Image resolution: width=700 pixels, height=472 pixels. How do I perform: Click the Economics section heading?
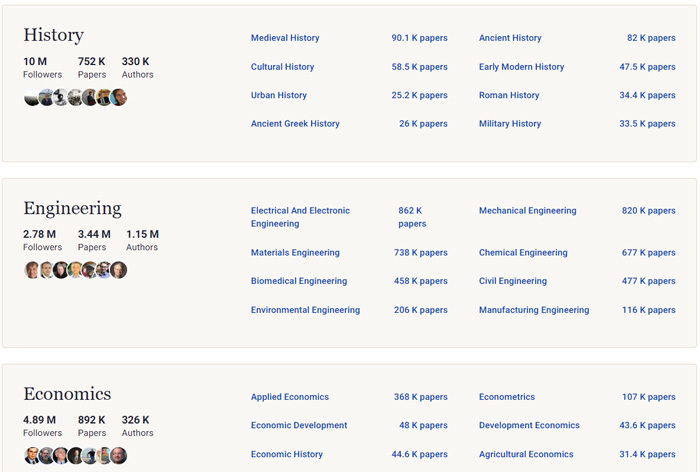click(67, 394)
